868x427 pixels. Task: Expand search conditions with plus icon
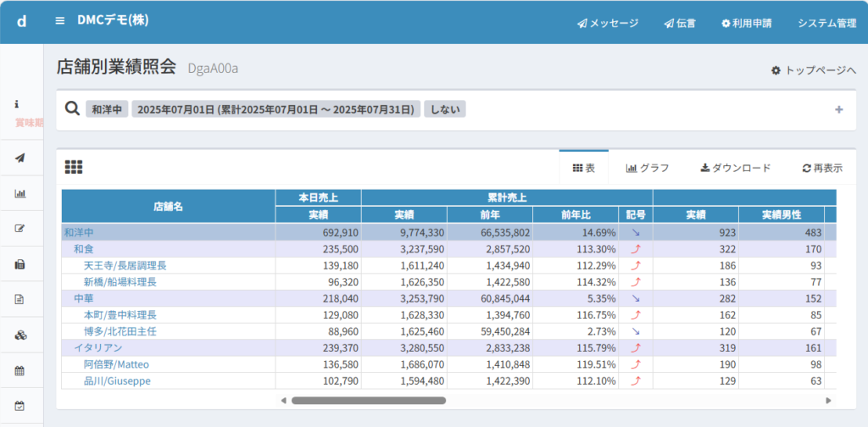tap(838, 109)
